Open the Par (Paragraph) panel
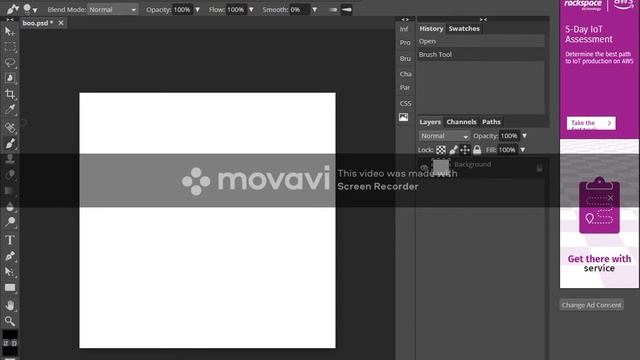The height and width of the screenshot is (360, 640). 405,88
